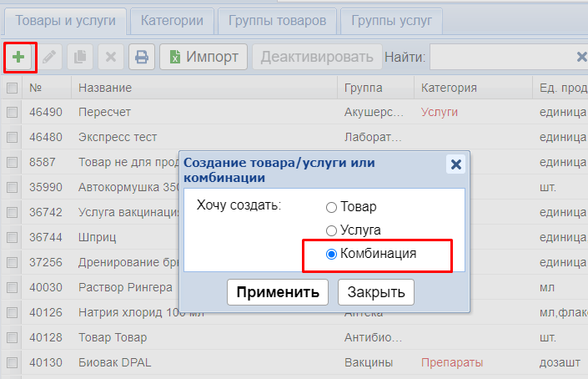Switch to the Категории tab
The width and height of the screenshot is (588, 379).
pos(172,20)
